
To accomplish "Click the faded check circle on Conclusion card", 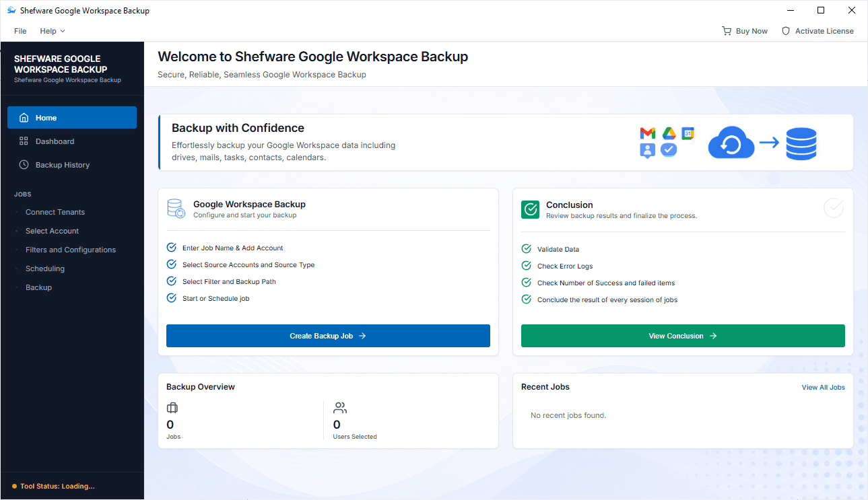I will (834, 208).
